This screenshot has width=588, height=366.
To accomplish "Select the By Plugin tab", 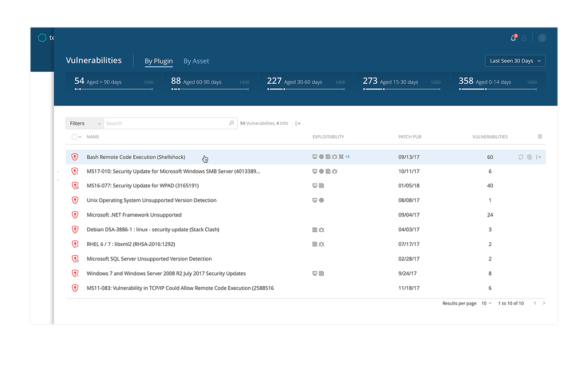I will [x=159, y=61].
